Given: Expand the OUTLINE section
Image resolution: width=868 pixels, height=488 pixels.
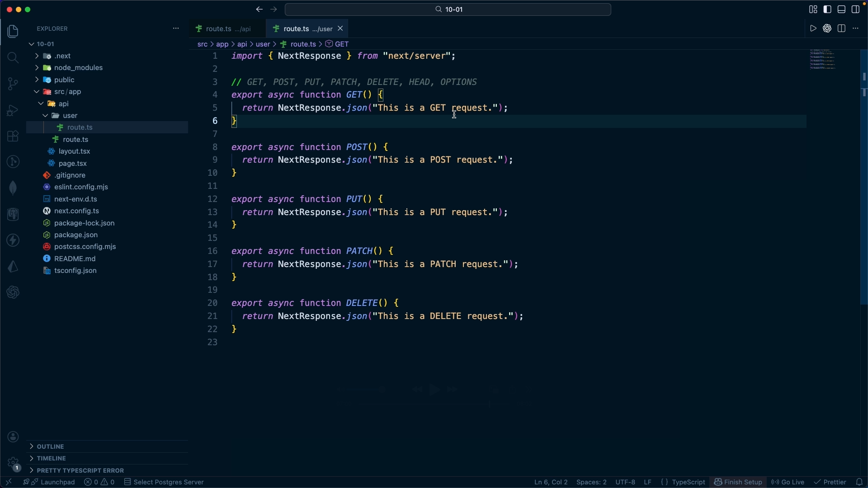Looking at the screenshot, I should click(50, 446).
